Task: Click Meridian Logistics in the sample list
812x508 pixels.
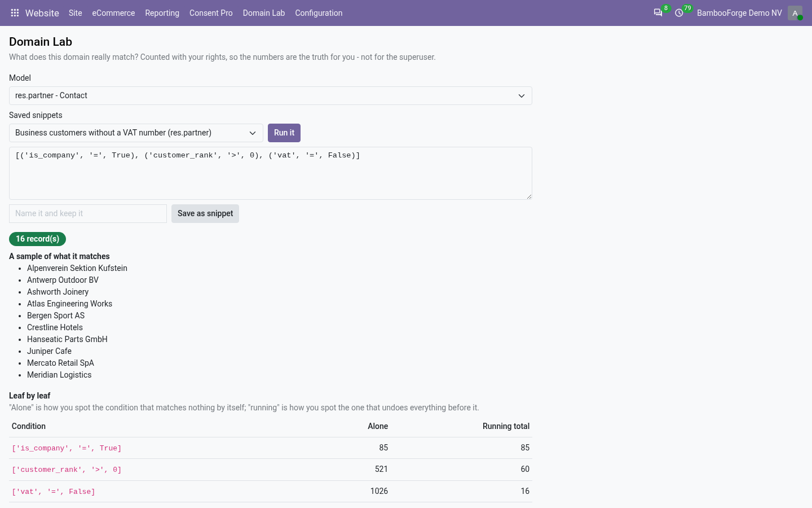Action: pos(59,375)
